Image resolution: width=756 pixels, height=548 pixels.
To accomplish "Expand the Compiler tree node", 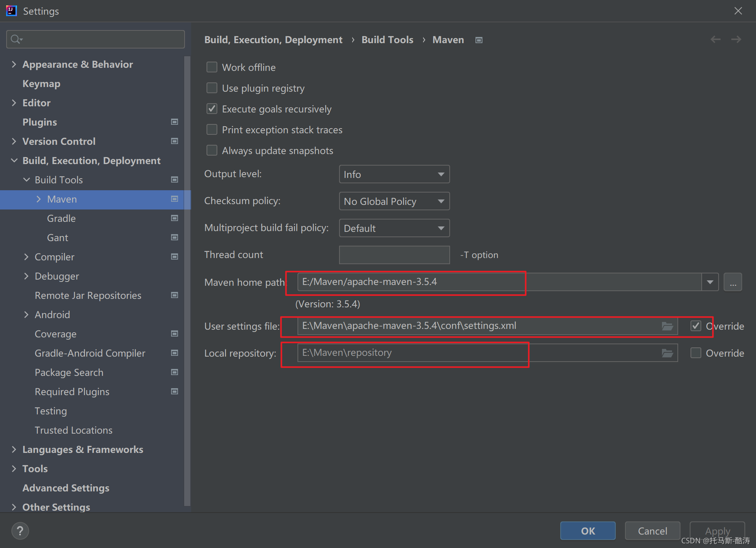I will (26, 257).
